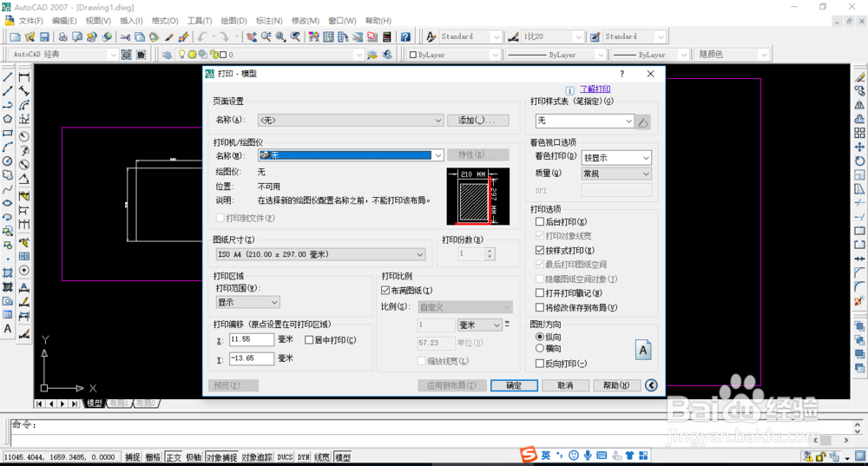Open the 打印样式表 dropdown
The height and width of the screenshot is (466, 868).
coord(584,121)
